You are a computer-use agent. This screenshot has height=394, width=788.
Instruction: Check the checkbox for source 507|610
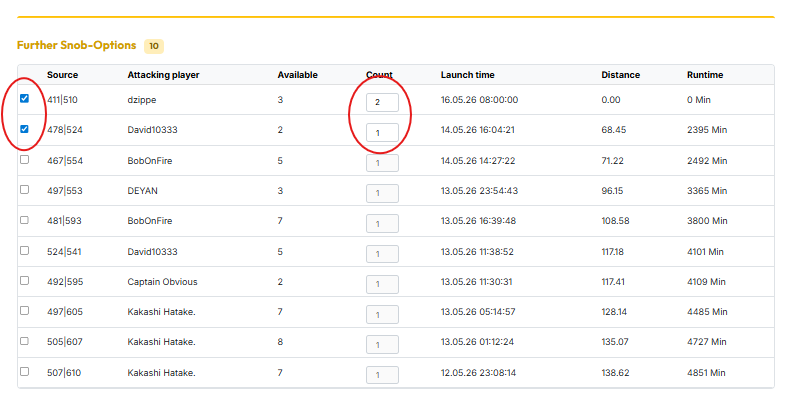click(24, 371)
